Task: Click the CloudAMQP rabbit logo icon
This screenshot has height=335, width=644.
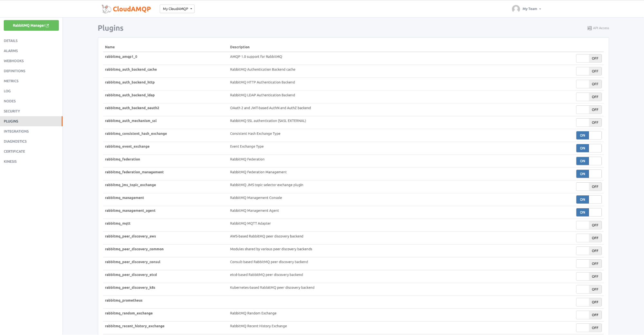Action: click(106, 9)
